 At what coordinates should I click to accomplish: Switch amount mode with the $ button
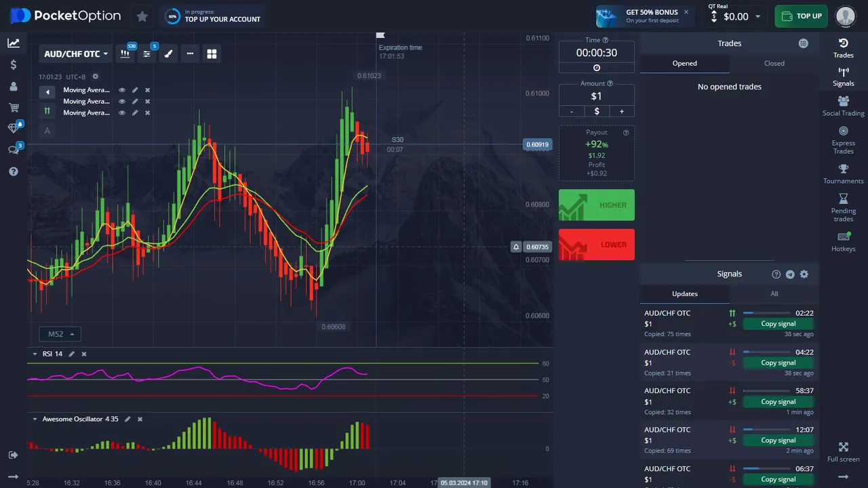tap(597, 111)
